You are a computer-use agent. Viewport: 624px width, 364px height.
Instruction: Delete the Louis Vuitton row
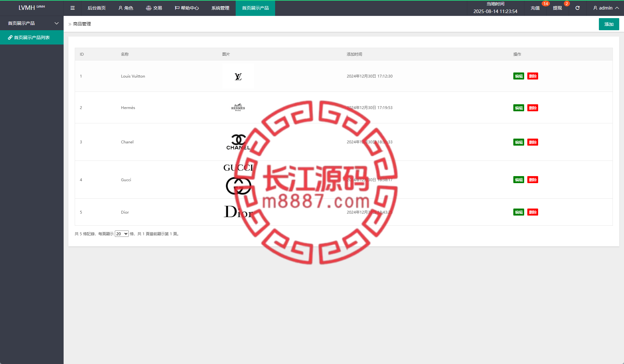tap(533, 76)
